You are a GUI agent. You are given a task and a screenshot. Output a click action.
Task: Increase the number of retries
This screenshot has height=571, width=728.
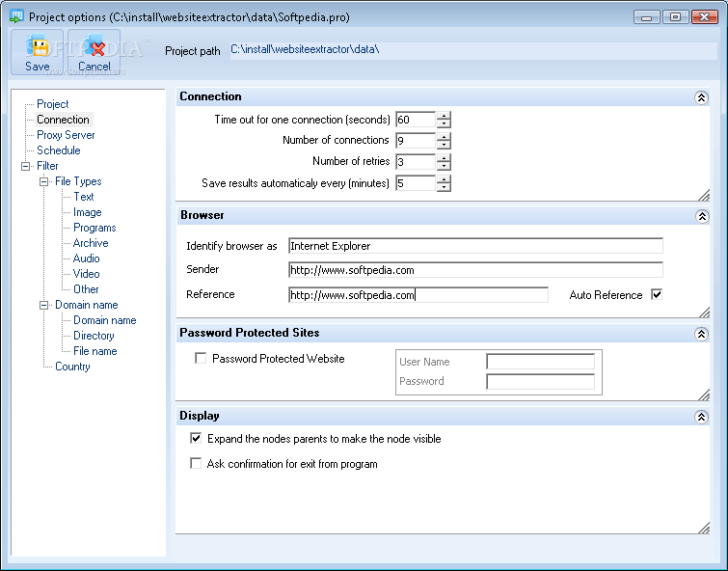point(444,158)
